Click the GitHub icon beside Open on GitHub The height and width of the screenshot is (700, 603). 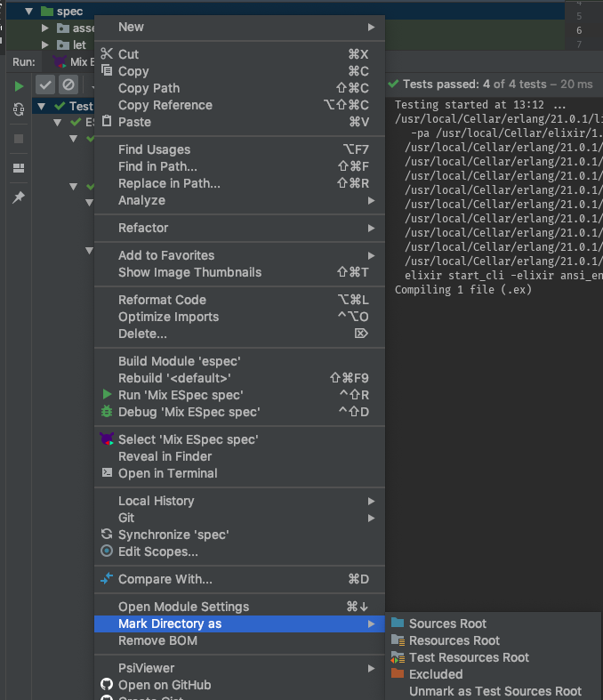(107, 684)
